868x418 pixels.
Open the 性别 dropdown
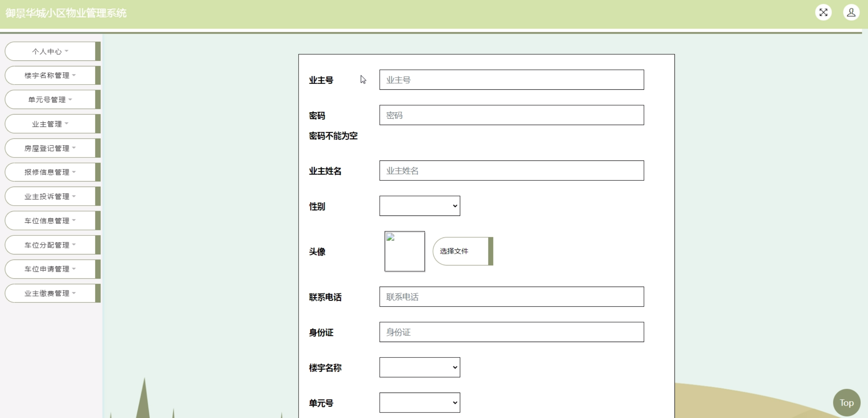tap(419, 206)
